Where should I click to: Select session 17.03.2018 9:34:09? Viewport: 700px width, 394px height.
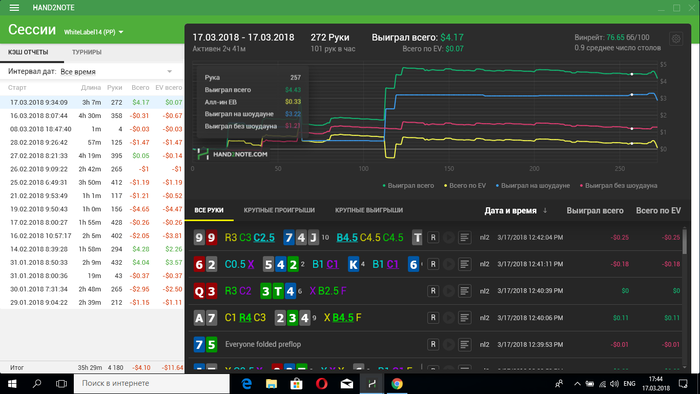tap(92, 102)
